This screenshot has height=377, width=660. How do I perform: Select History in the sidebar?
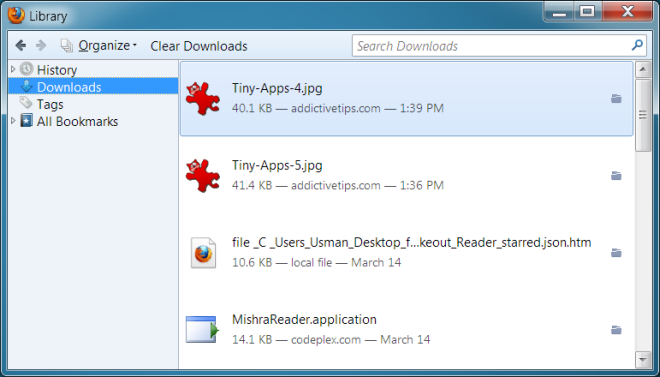point(57,70)
